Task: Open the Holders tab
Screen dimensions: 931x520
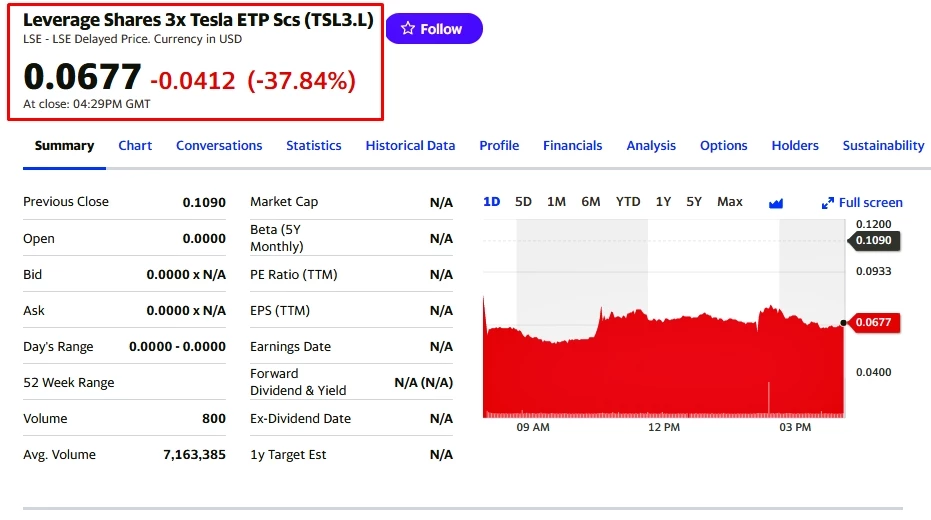Action: (795, 146)
